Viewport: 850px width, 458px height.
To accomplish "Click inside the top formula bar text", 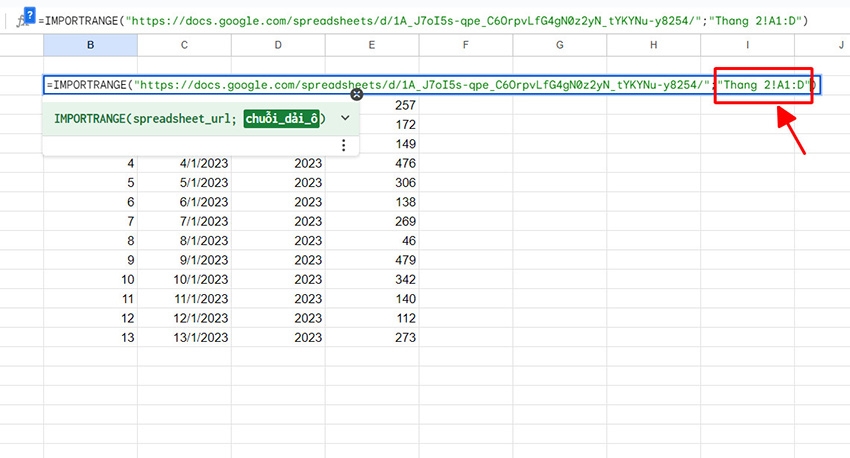I will pyautogui.click(x=400, y=21).
